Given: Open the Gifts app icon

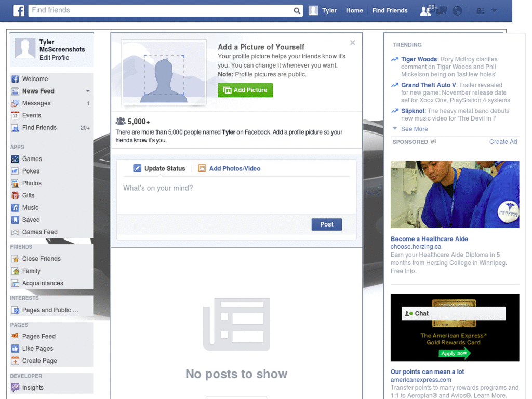Looking at the screenshot, I should [x=15, y=195].
